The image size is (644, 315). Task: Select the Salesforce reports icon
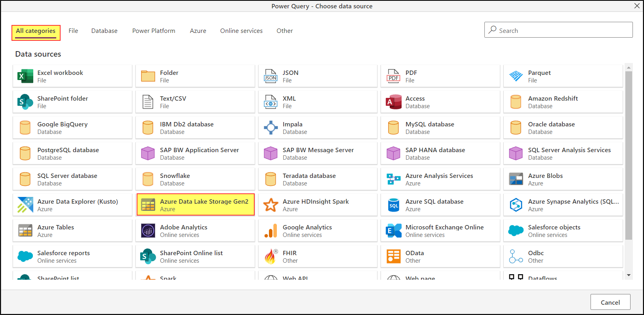click(x=25, y=256)
